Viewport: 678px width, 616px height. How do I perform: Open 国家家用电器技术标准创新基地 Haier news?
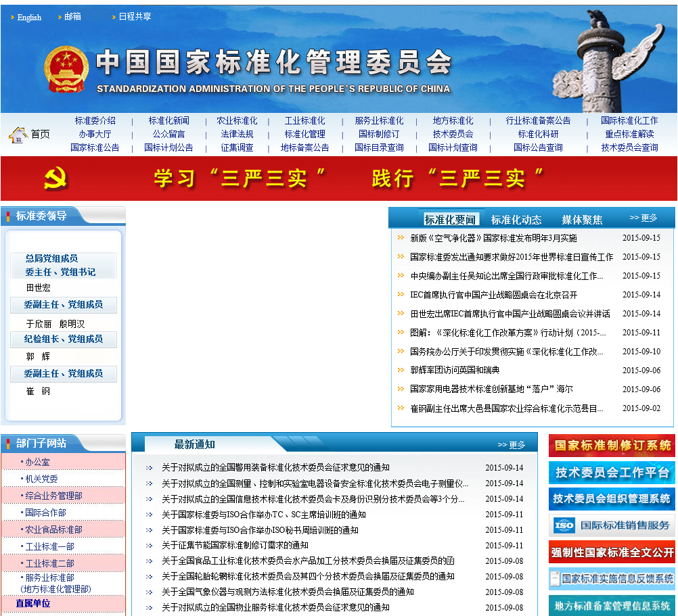(491, 389)
